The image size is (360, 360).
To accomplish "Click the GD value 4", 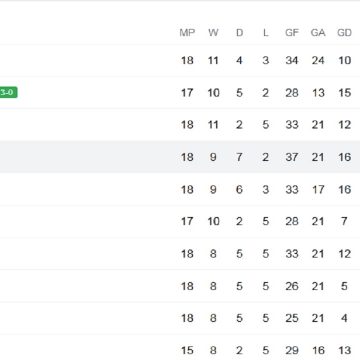I will tap(344, 318).
